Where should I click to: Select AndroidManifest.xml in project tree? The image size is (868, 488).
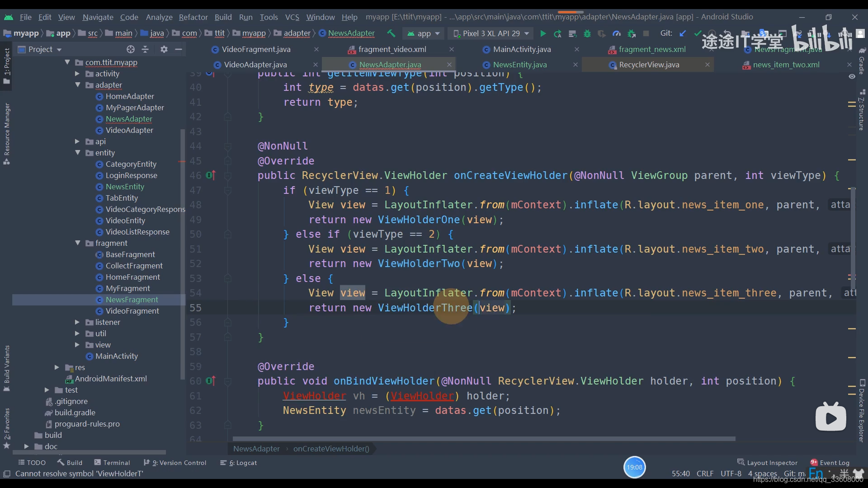point(111,379)
